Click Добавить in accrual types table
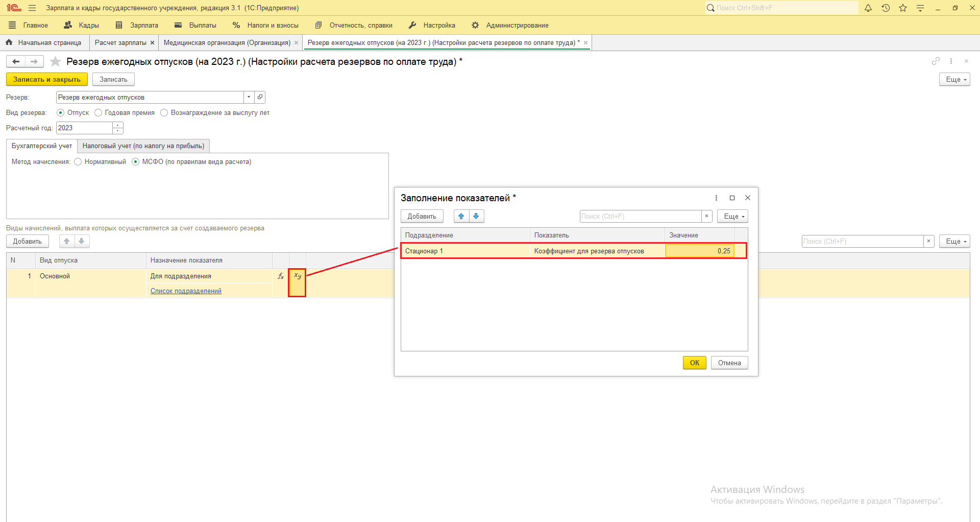 click(28, 241)
